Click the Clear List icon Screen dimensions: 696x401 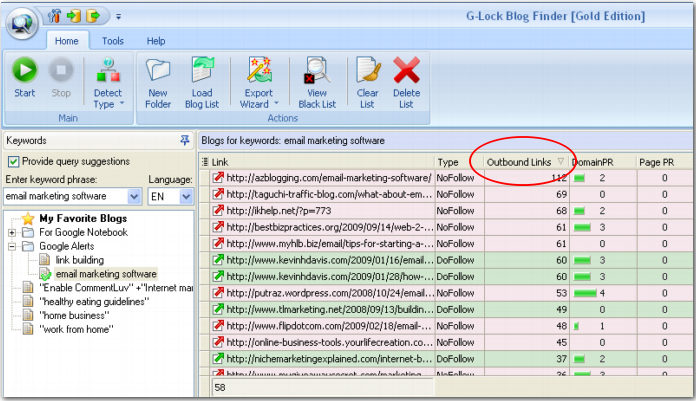coord(368,70)
